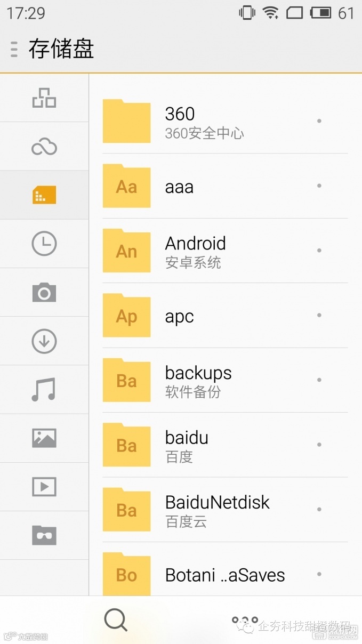Toggle the selection dot for Android
The height and width of the screenshot is (644, 362).
click(x=319, y=251)
